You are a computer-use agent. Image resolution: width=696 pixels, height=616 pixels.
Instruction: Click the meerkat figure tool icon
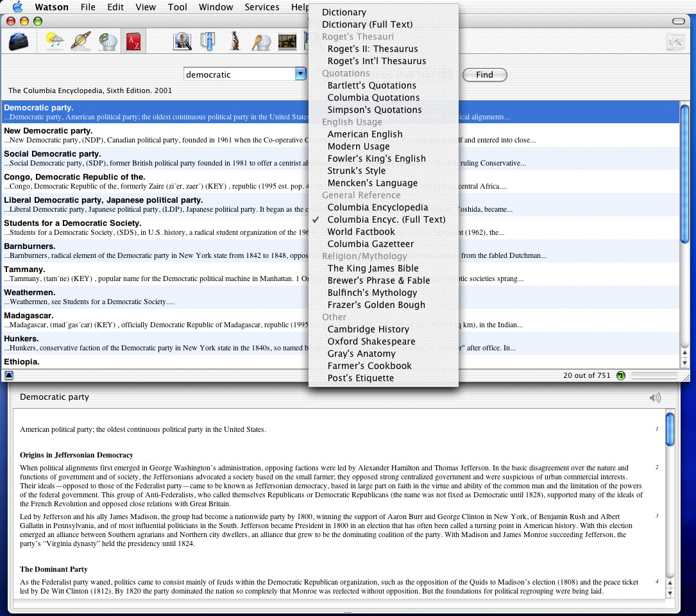click(x=235, y=41)
